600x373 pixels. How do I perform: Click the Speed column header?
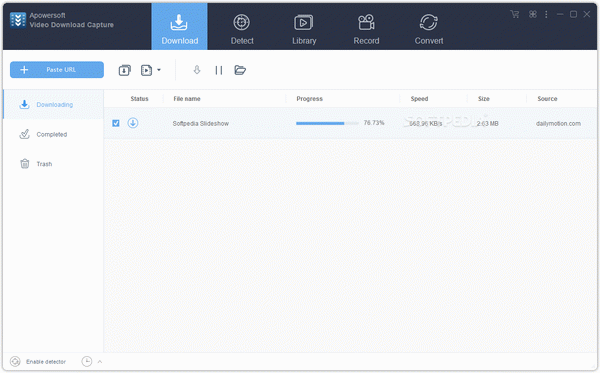(x=419, y=99)
